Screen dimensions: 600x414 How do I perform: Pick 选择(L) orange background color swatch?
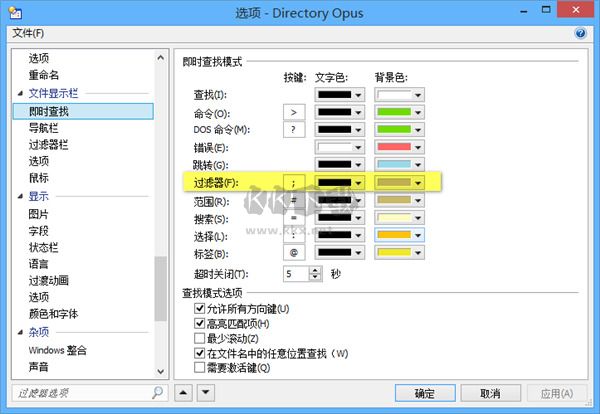click(x=394, y=235)
